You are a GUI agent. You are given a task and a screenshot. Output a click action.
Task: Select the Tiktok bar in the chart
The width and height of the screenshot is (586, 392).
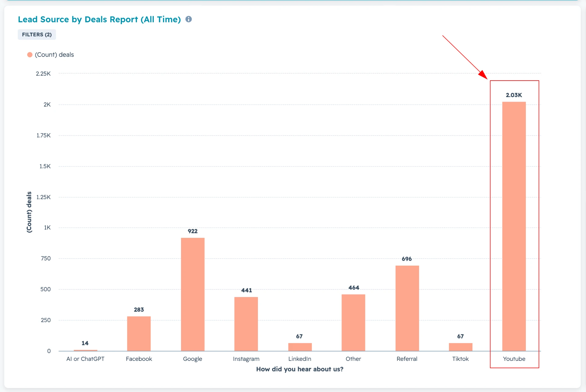tap(461, 347)
